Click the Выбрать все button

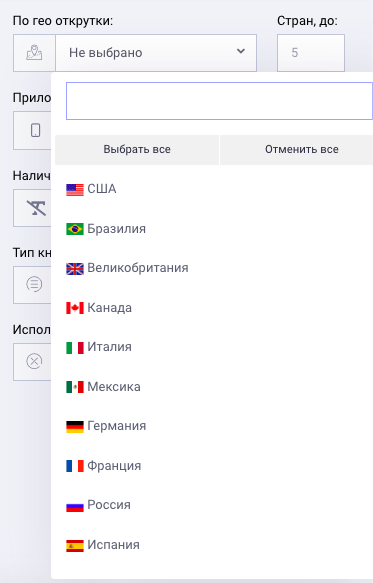[x=137, y=149]
